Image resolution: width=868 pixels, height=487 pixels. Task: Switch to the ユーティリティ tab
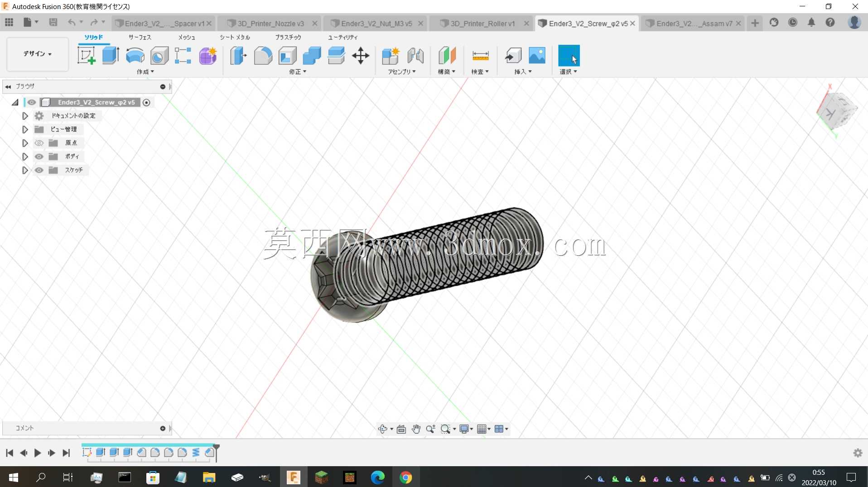[343, 37]
